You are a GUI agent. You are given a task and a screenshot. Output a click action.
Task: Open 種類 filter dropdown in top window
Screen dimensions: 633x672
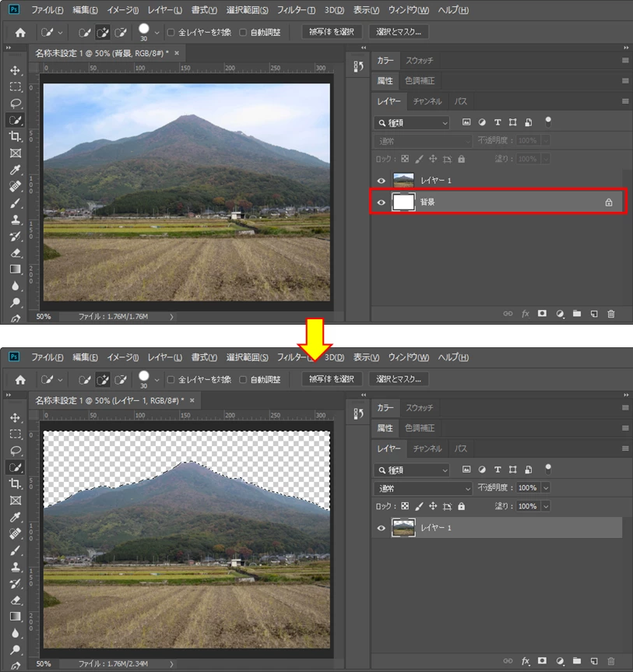point(411,123)
